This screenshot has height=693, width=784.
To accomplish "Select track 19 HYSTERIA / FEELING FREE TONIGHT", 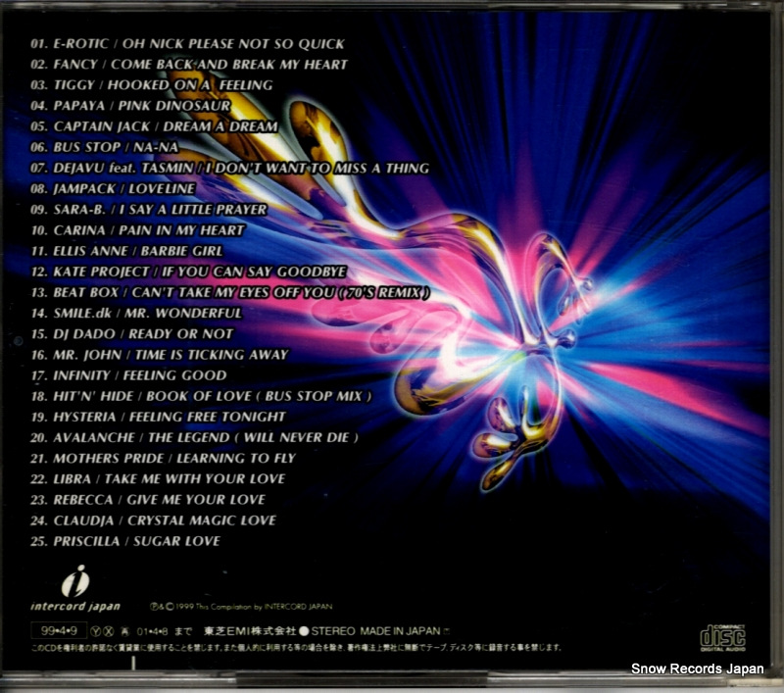I will (158, 417).
